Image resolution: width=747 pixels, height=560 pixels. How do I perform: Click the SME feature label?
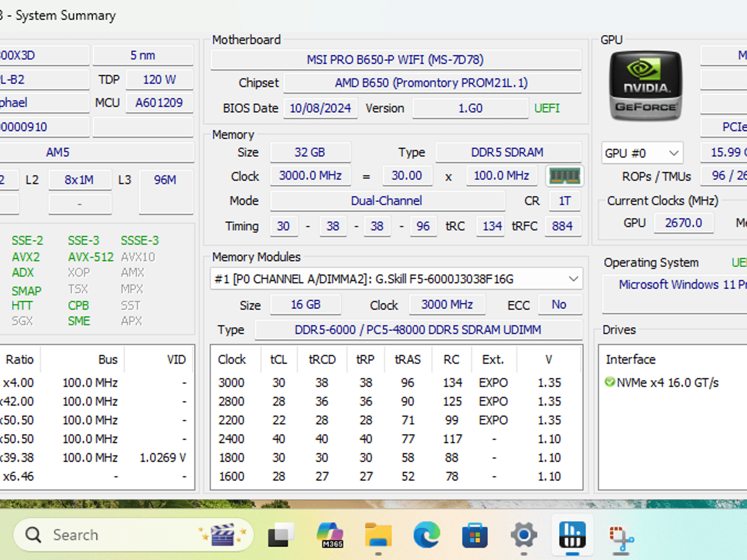[x=79, y=321]
